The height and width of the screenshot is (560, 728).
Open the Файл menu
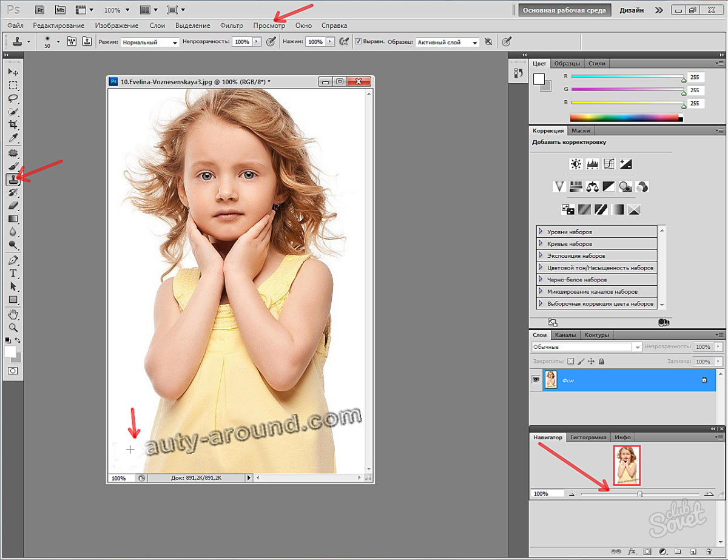click(x=16, y=25)
